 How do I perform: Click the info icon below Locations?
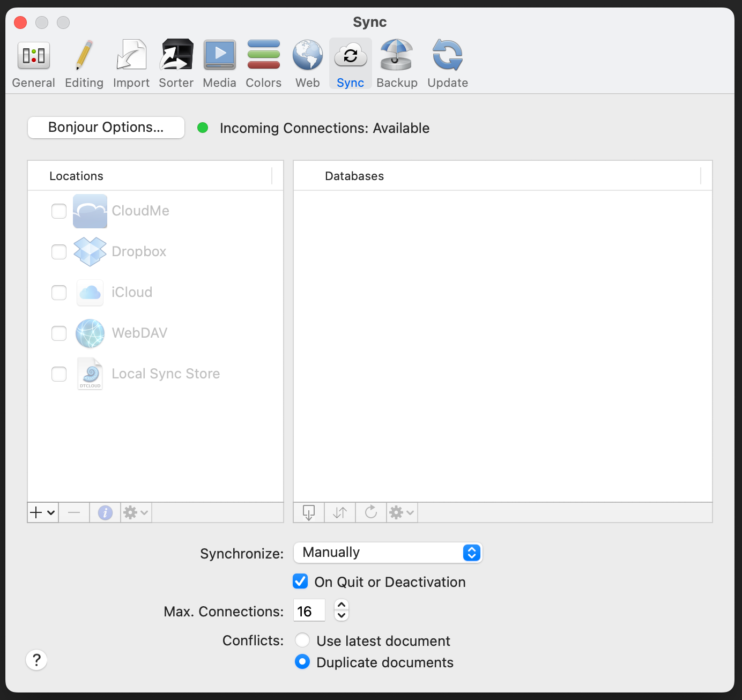(105, 513)
